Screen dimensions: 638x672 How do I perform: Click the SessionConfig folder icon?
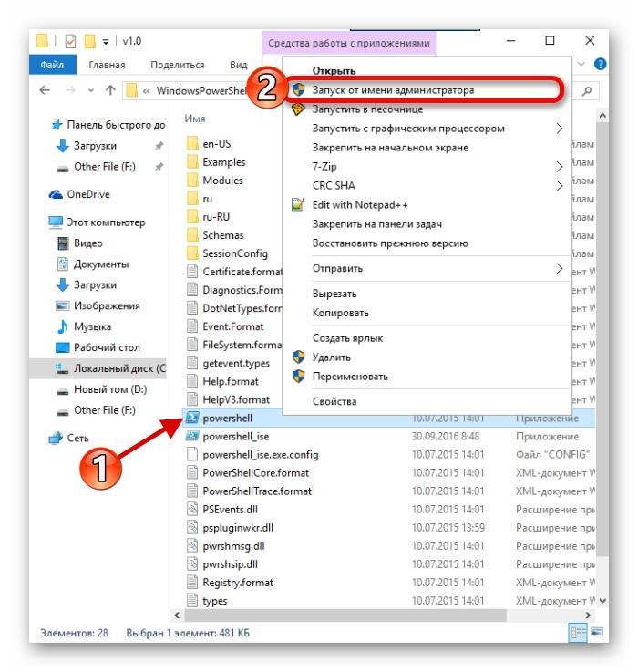pos(193,253)
